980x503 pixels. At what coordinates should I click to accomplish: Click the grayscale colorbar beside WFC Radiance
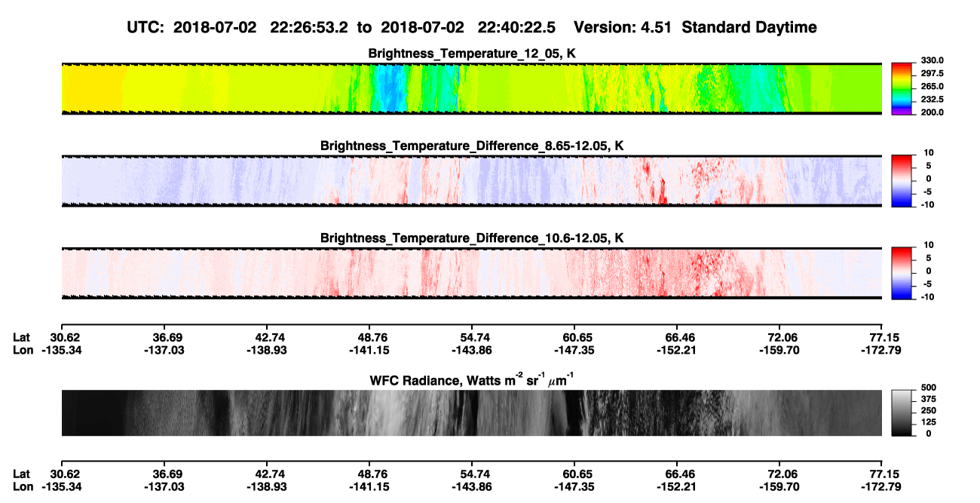(x=902, y=413)
